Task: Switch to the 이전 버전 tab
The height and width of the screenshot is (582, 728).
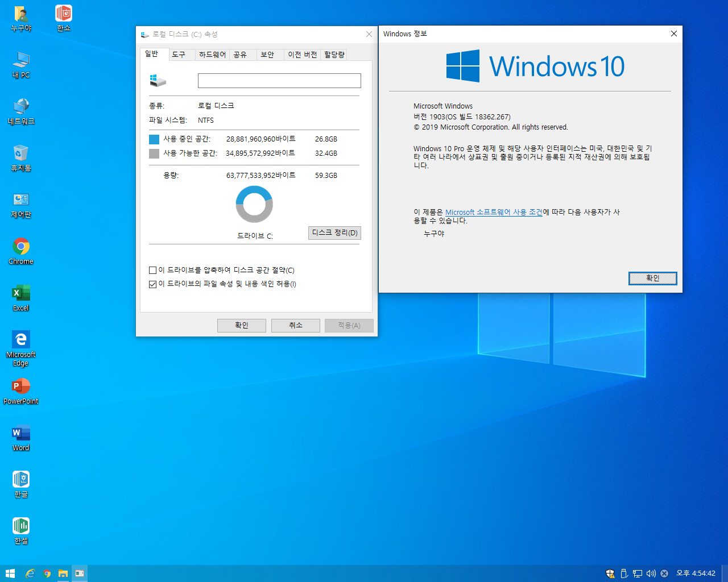Action: pos(302,55)
